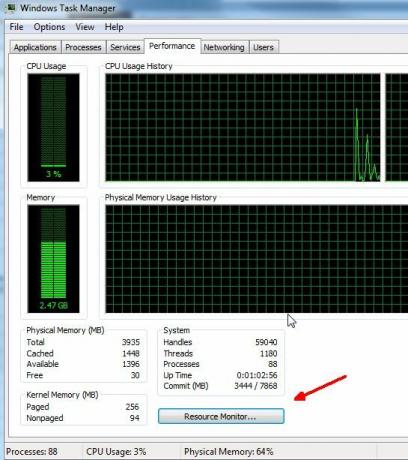Click the Memory gauge showing 2.47 GB
Screen dimensions: 408x460
pyautogui.click(x=53, y=259)
